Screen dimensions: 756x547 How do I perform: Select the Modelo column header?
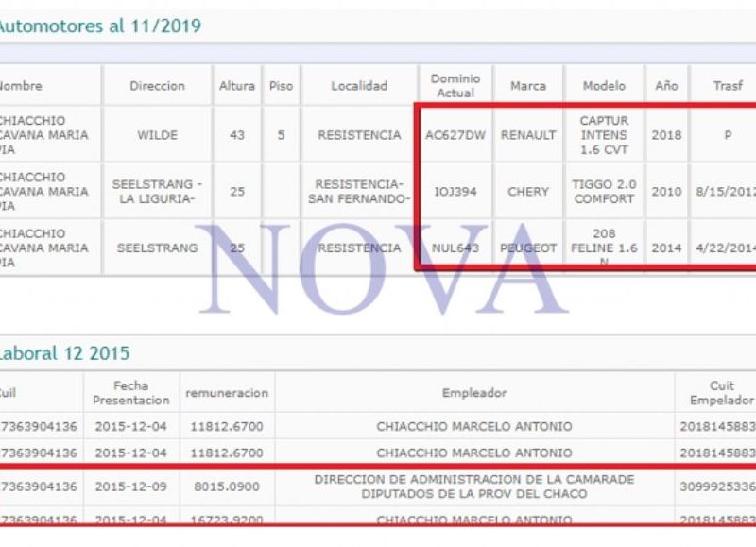pyautogui.click(x=604, y=86)
